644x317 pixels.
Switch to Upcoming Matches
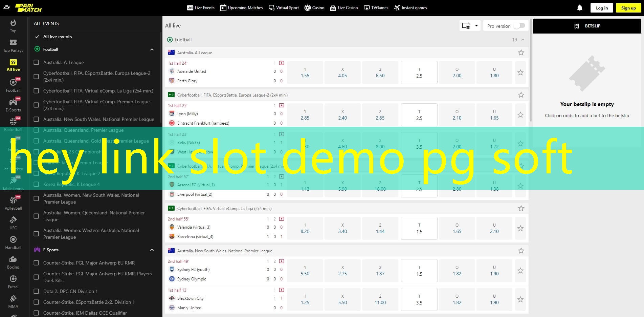(241, 7)
